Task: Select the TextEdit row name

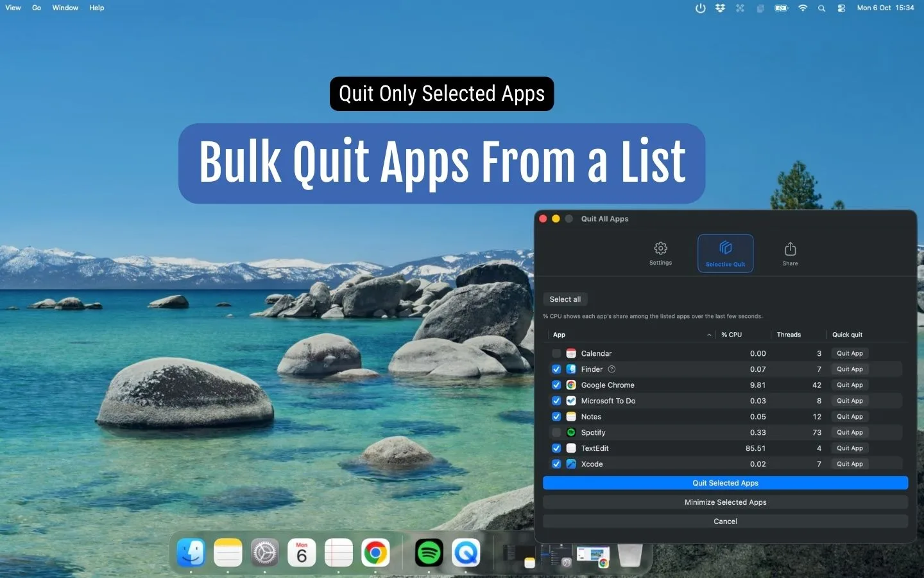Action: click(x=595, y=448)
